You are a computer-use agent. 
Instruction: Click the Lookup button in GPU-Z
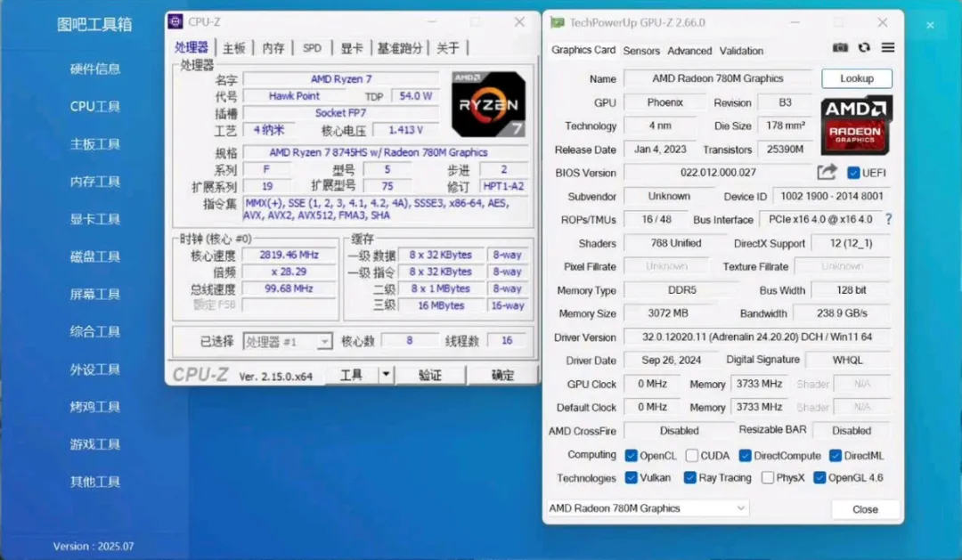[857, 78]
